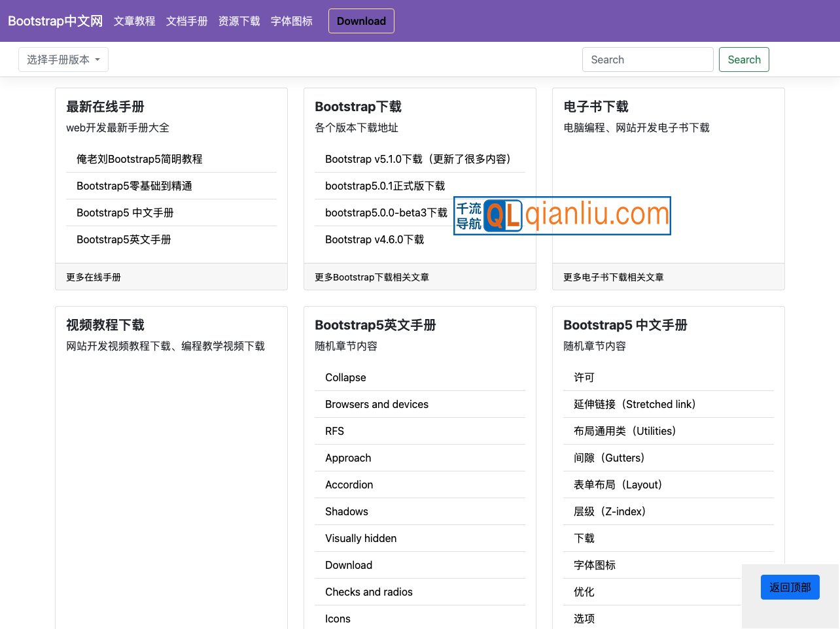840x629 pixels.
Task: View 更多在线手册 for more manuals
Action: pos(93,277)
